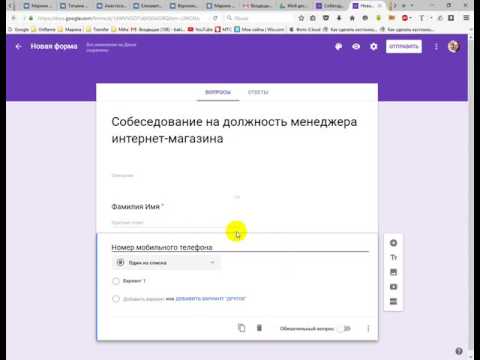Image resolution: width=480 pixels, height=360 pixels.
Task: Add a video from the side toolbar
Action: click(393, 287)
